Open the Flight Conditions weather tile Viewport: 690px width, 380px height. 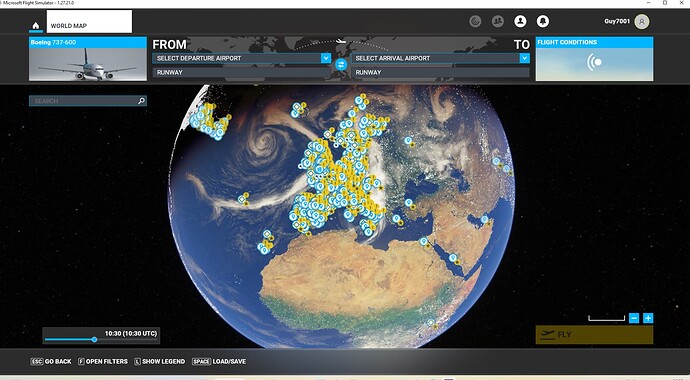tap(594, 59)
